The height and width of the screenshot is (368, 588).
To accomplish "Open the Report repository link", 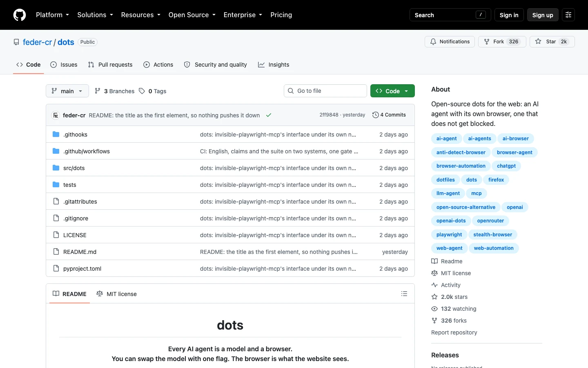I will coord(454,332).
